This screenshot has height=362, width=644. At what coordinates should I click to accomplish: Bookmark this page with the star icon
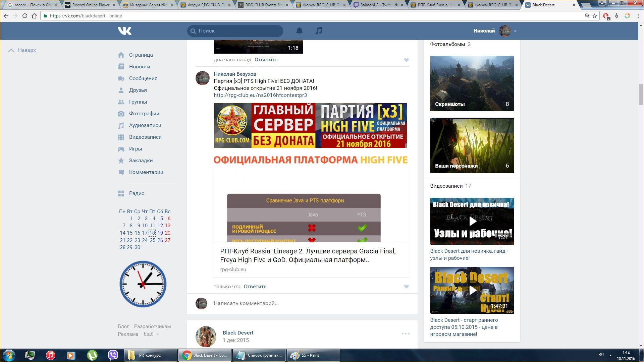point(595,16)
